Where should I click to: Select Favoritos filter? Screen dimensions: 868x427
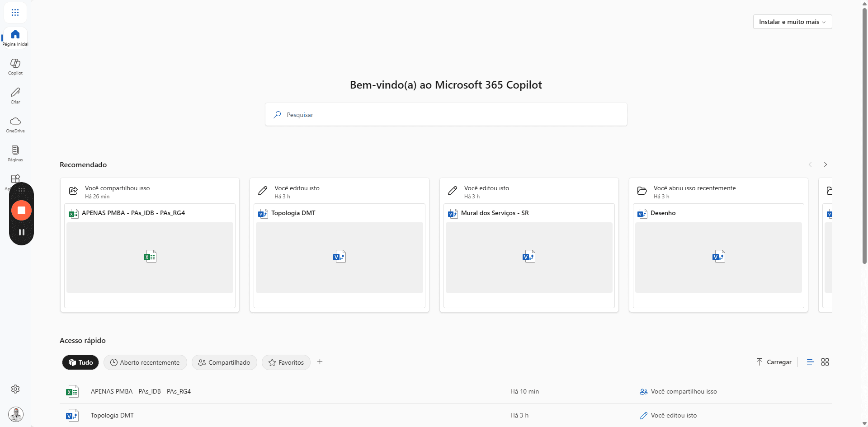[286, 362]
